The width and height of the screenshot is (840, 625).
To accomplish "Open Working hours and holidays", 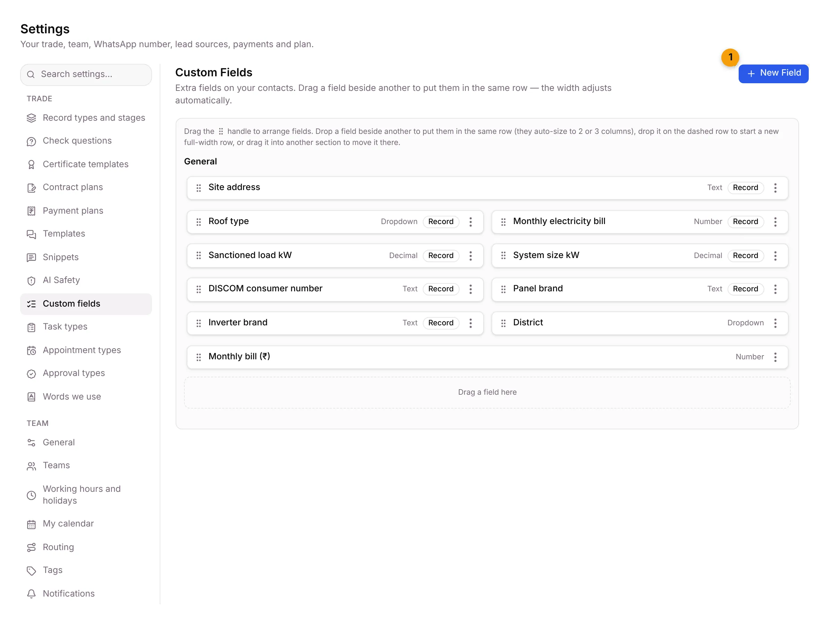I will click(x=86, y=495).
